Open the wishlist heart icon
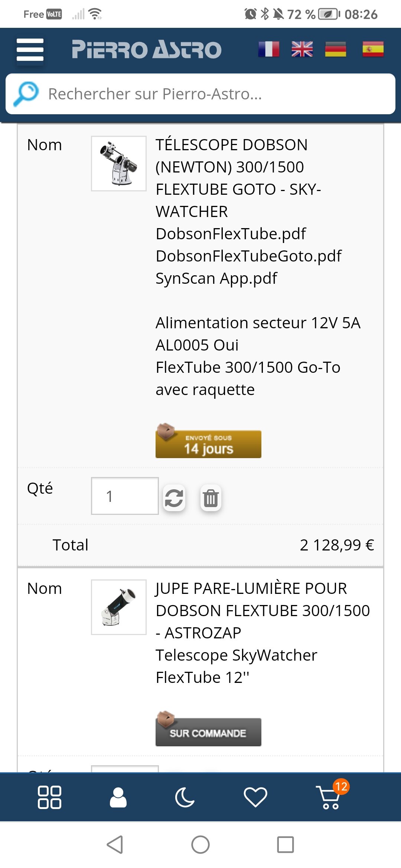 click(x=255, y=797)
